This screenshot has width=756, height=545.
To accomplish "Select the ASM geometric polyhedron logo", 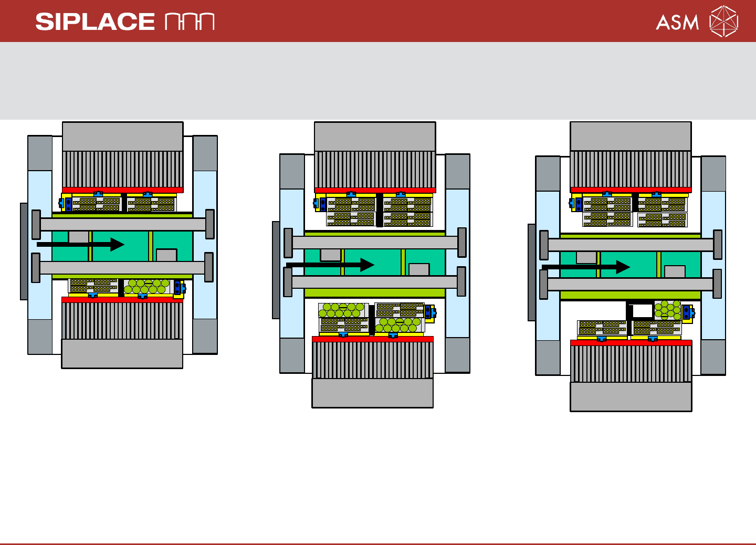I will click(x=724, y=22).
